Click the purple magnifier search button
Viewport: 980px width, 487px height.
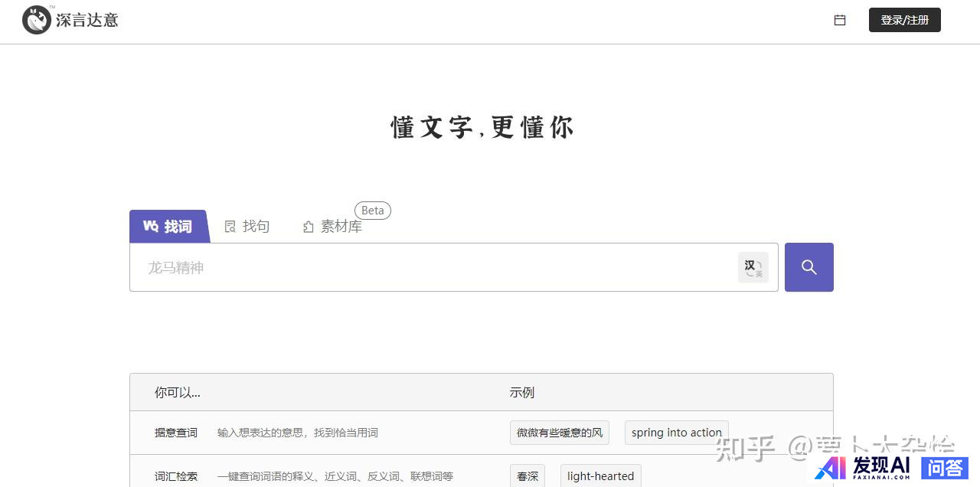point(808,267)
